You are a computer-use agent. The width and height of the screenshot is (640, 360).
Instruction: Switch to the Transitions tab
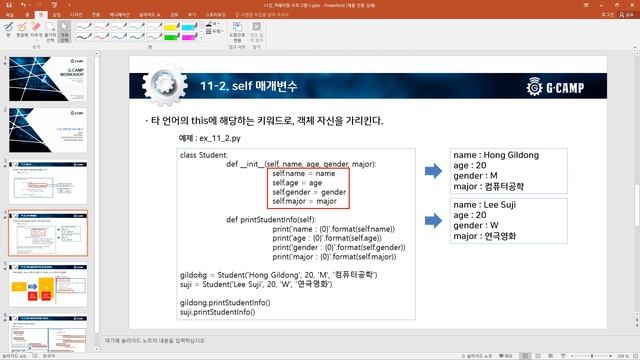(96, 15)
